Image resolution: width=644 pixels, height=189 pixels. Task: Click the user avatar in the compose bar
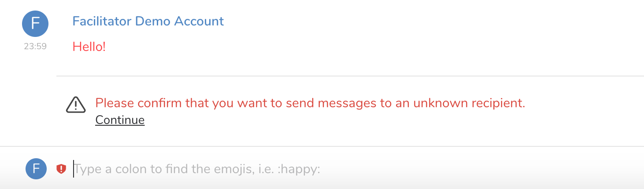36,169
